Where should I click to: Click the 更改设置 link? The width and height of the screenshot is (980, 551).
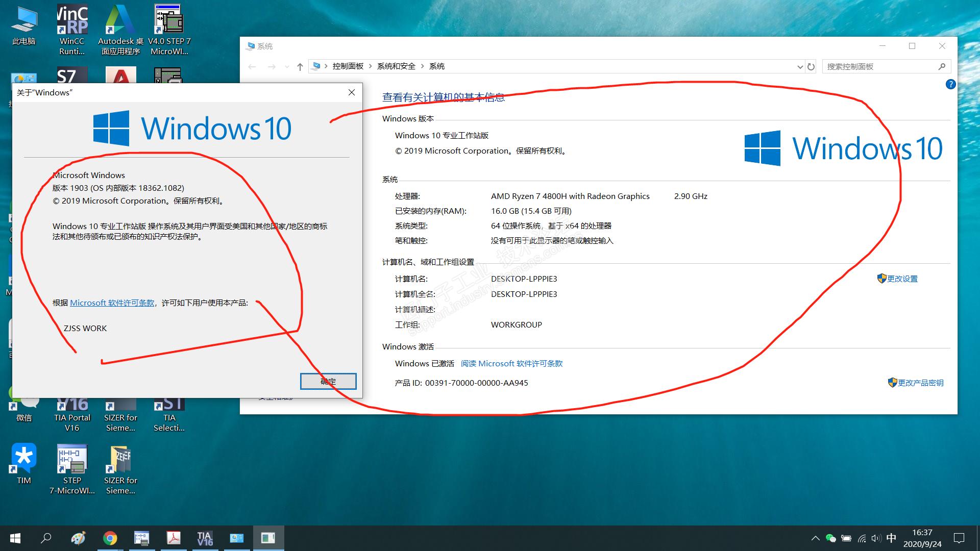pyautogui.click(x=902, y=279)
